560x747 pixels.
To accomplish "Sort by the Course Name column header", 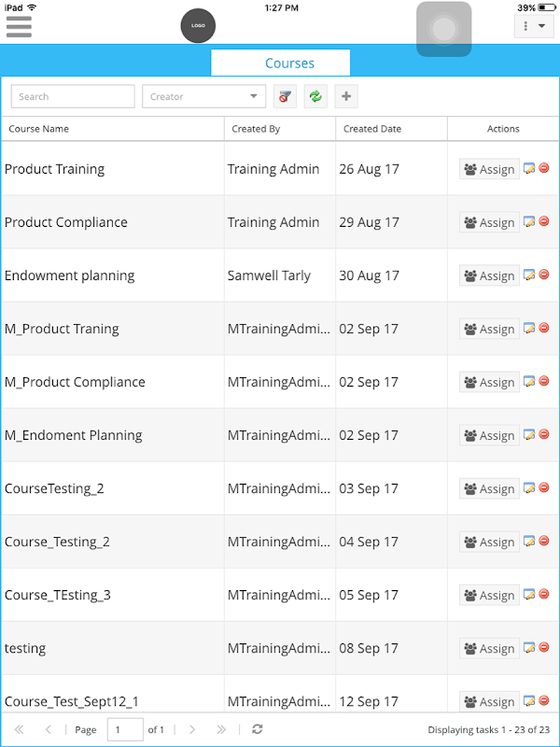I will 39,129.
